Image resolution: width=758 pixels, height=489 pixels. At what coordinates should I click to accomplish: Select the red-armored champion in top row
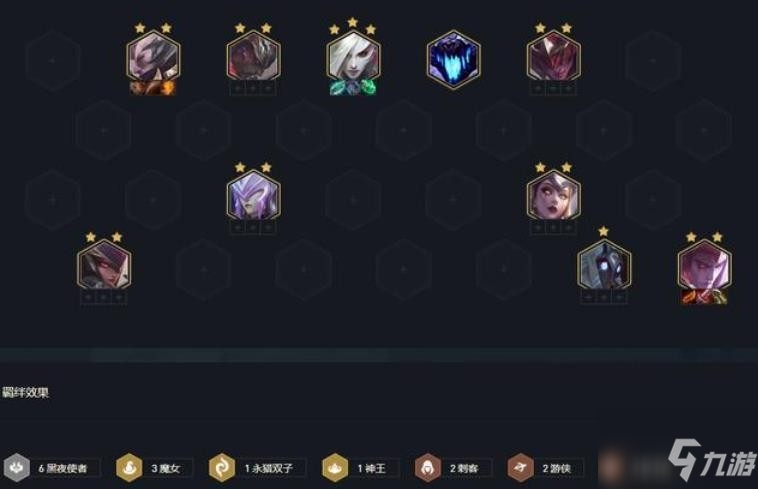tap(554, 57)
